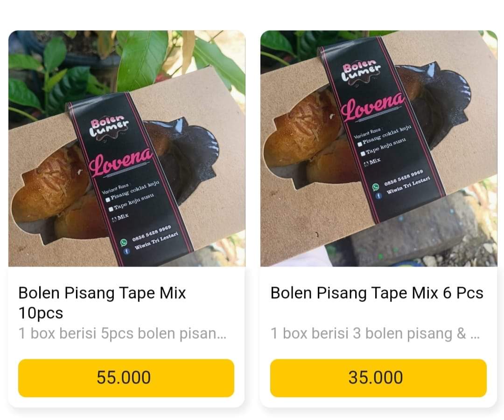Open the 10pcs Bolen Pisang product photo
This screenshot has height=420, width=504.
tap(126, 148)
